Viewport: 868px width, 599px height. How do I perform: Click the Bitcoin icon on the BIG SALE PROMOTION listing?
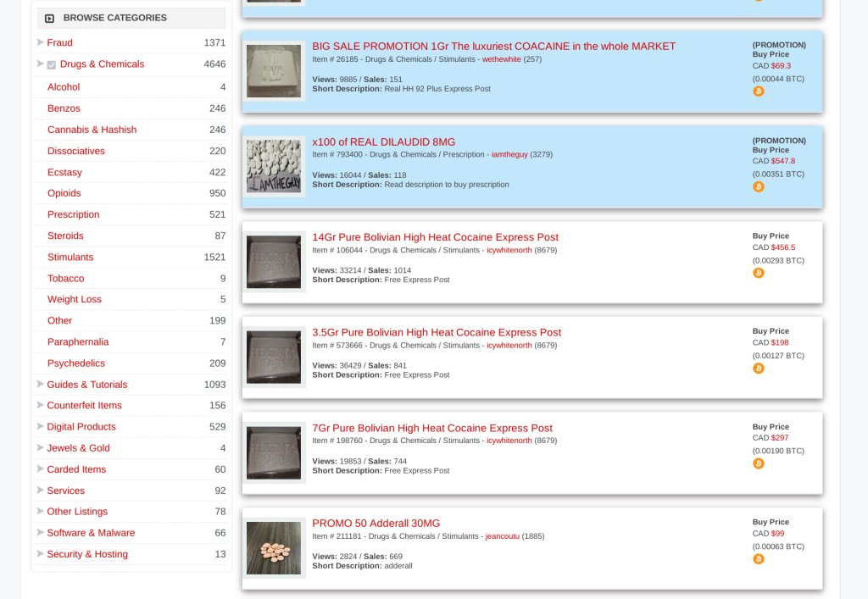pyautogui.click(x=759, y=92)
